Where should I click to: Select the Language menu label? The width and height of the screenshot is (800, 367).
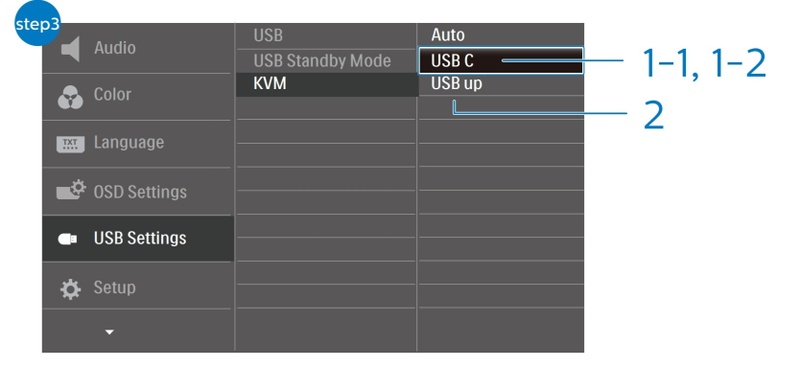pyautogui.click(x=129, y=142)
